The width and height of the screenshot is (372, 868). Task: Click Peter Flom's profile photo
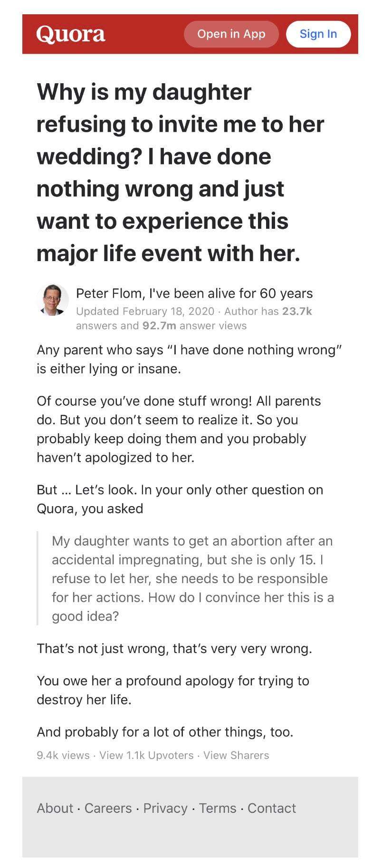point(52,300)
